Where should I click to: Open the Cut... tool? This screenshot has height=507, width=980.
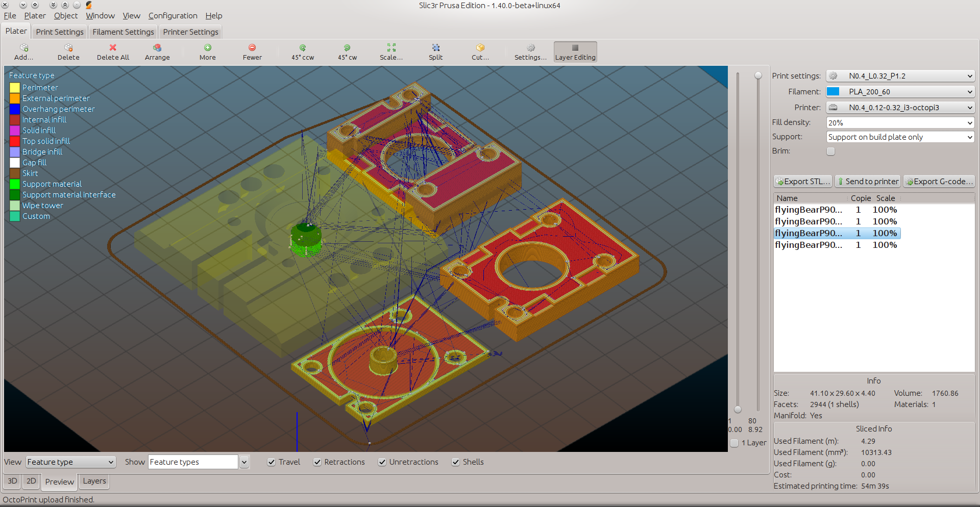tap(480, 52)
